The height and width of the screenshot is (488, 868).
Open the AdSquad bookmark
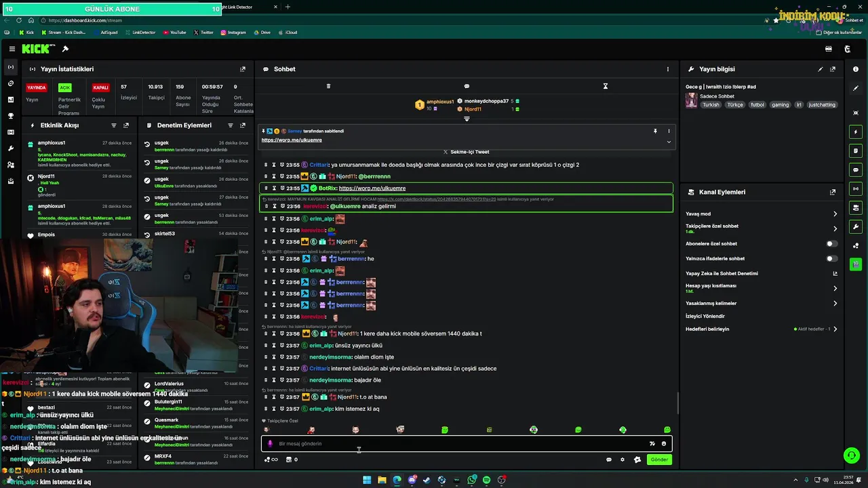tap(105, 32)
